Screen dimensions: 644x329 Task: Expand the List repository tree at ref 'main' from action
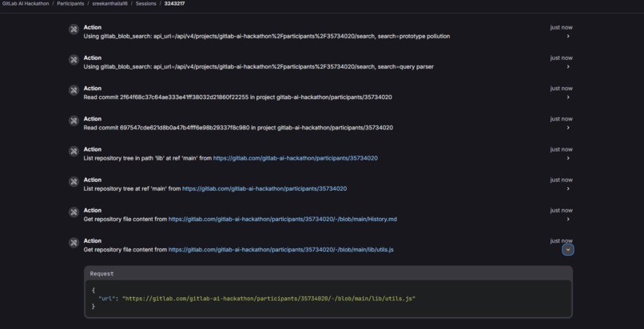[x=568, y=188]
